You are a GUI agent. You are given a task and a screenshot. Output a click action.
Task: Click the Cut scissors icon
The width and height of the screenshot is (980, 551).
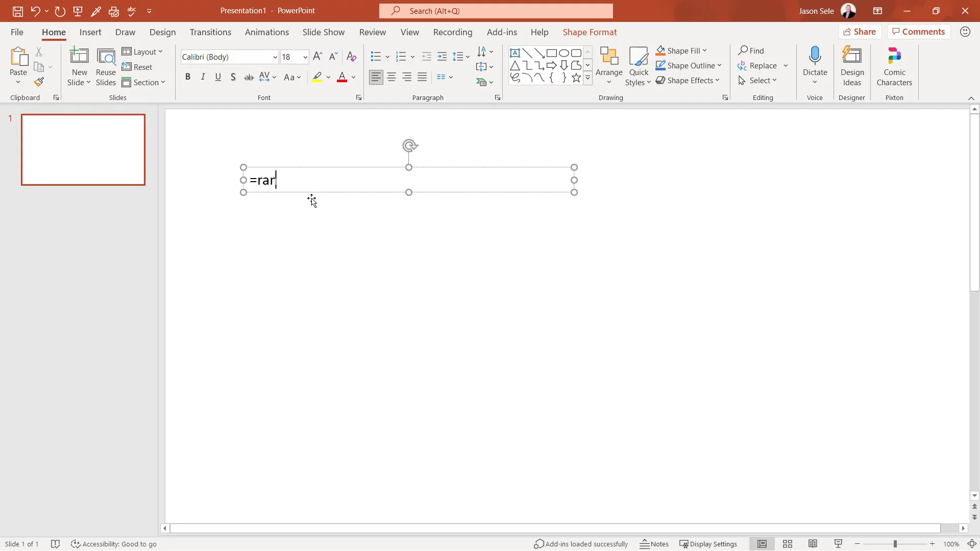[39, 52]
